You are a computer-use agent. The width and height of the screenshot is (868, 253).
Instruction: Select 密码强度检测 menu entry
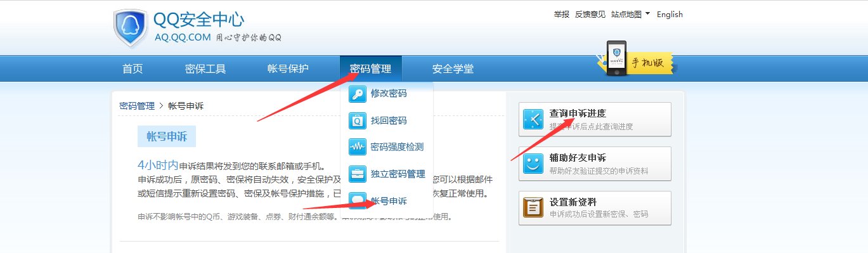coord(397,147)
